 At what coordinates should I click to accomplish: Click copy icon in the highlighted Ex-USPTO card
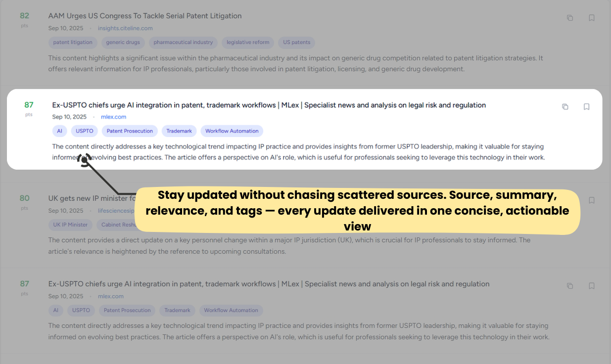click(x=565, y=107)
